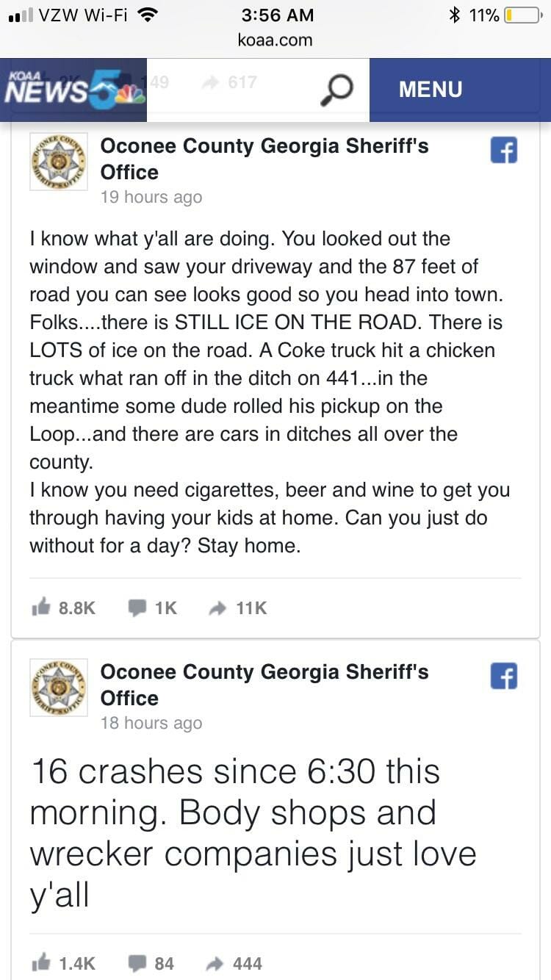
Task: Tap the "19 hours ago" timestamp
Action: point(151,197)
